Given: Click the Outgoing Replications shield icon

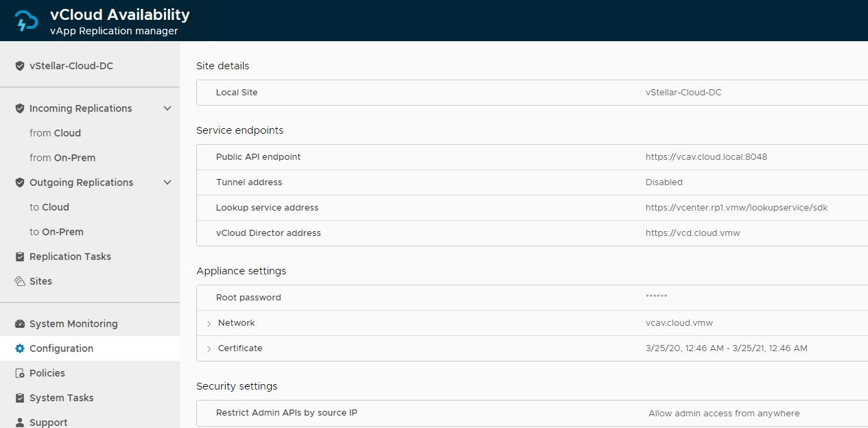Looking at the screenshot, I should pyautogui.click(x=20, y=182).
